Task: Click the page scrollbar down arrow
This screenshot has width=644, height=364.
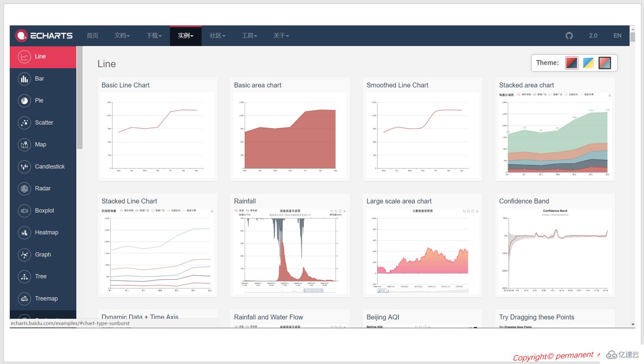Action: (x=633, y=324)
